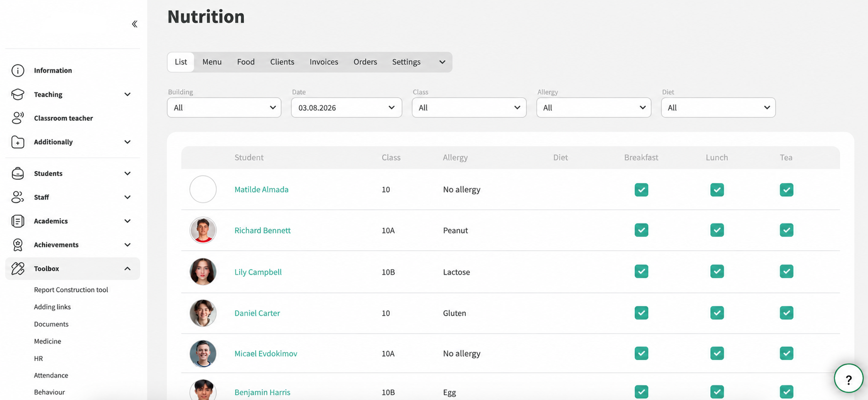Uncheck Lunch for Richard Bennett
This screenshot has width=868, height=400.
717,230
